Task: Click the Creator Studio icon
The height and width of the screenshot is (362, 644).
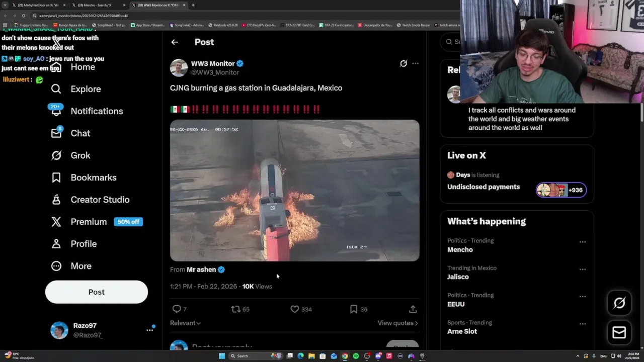Action: point(56,200)
